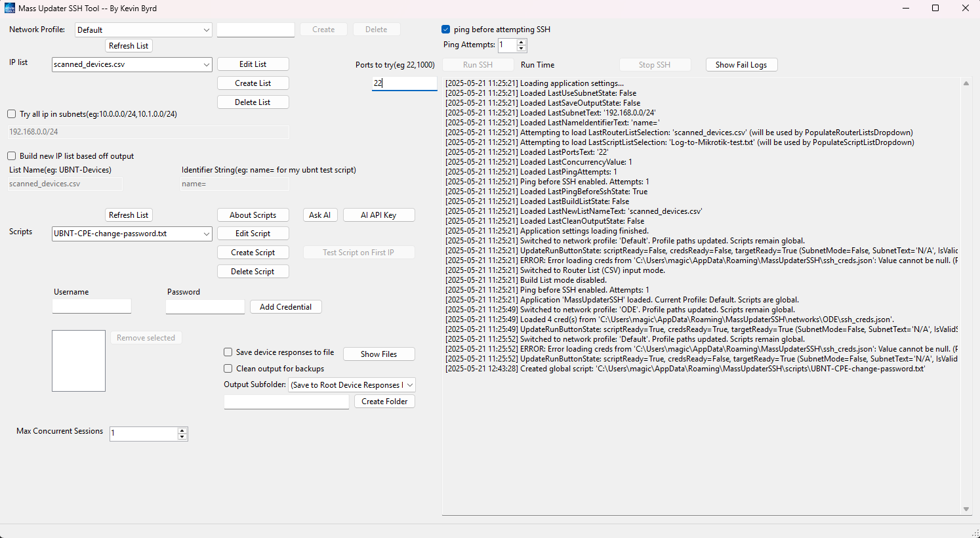The image size is (980, 538).
Task: Click Refresh List under Network Profile
Action: pyautogui.click(x=129, y=45)
